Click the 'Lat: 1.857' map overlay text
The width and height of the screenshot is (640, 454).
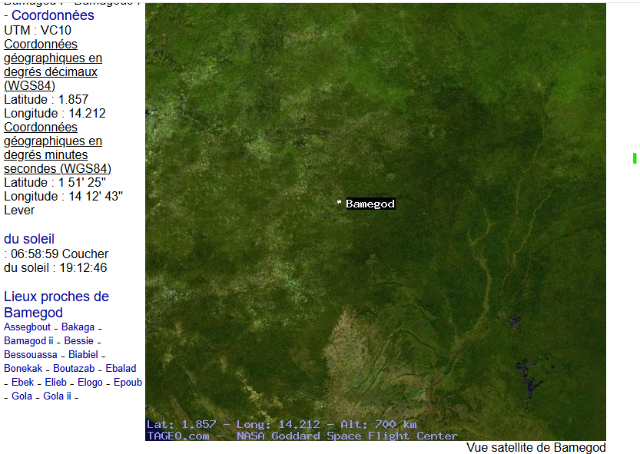pos(182,425)
